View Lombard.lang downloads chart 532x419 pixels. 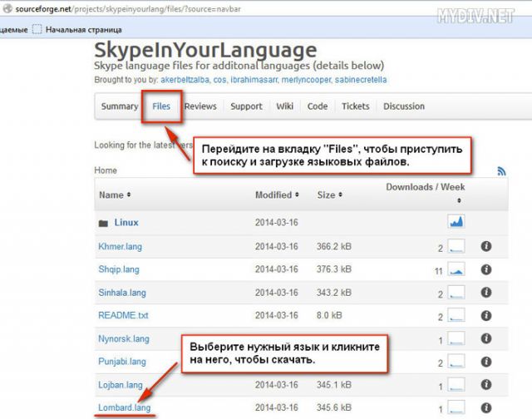456,407
